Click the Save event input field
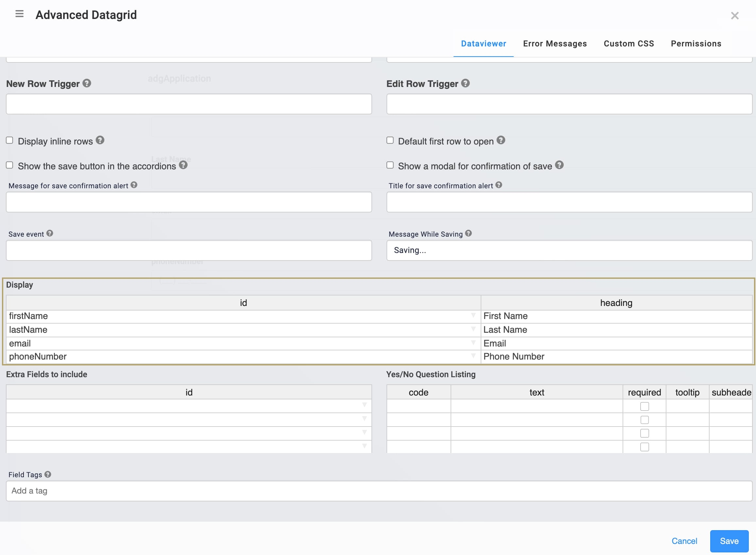The height and width of the screenshot is (555, 756). tap(189, 250)
